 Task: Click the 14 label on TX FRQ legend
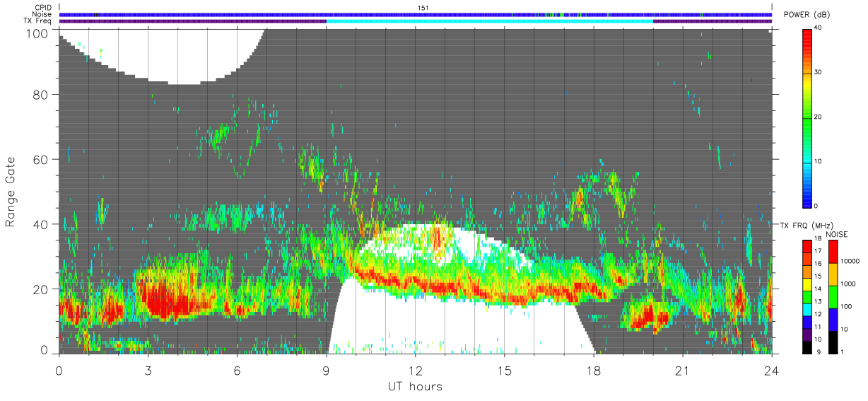pos(819,289)
